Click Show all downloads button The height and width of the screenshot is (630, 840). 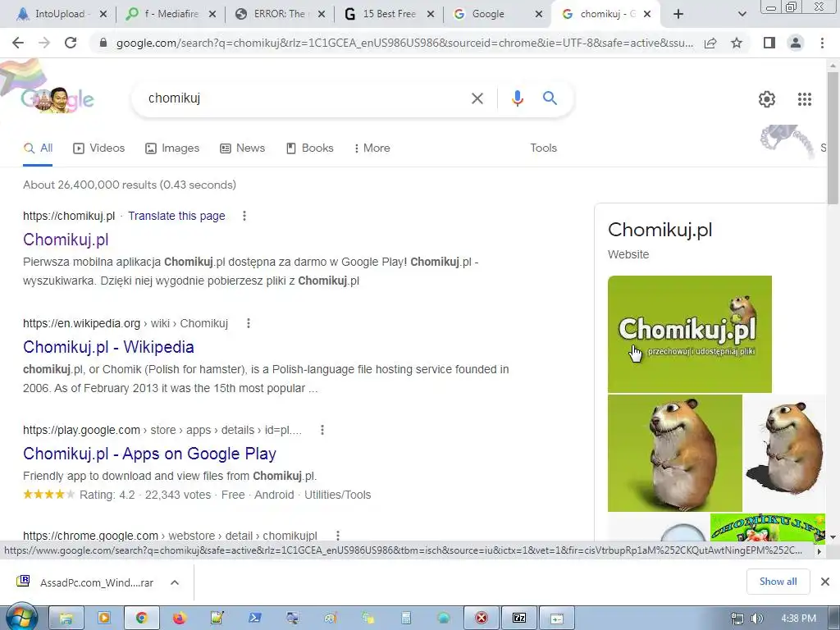point(778,582)
